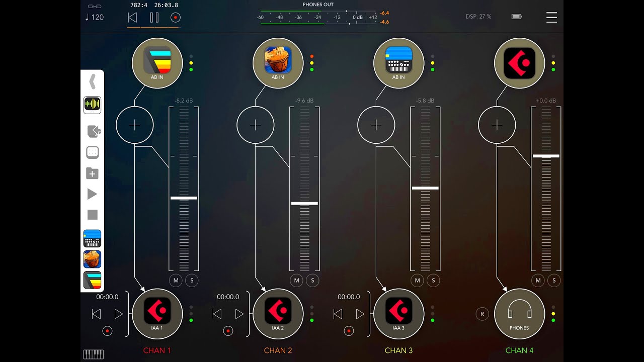Screen dimensions: 644x362
Task: Add an effect on Chan 2 plus slot
Action: [255, 125]
